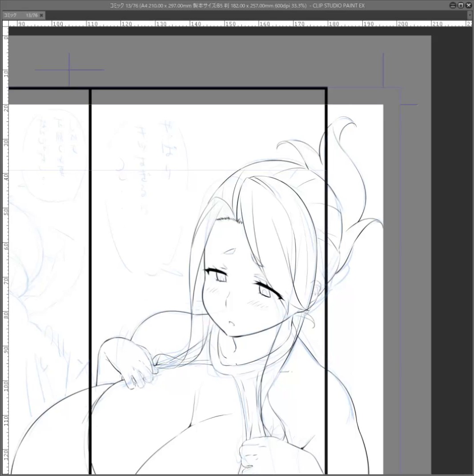Click the window title bar text
This screenshot has width=474, height=476.
tap(237, 5)
